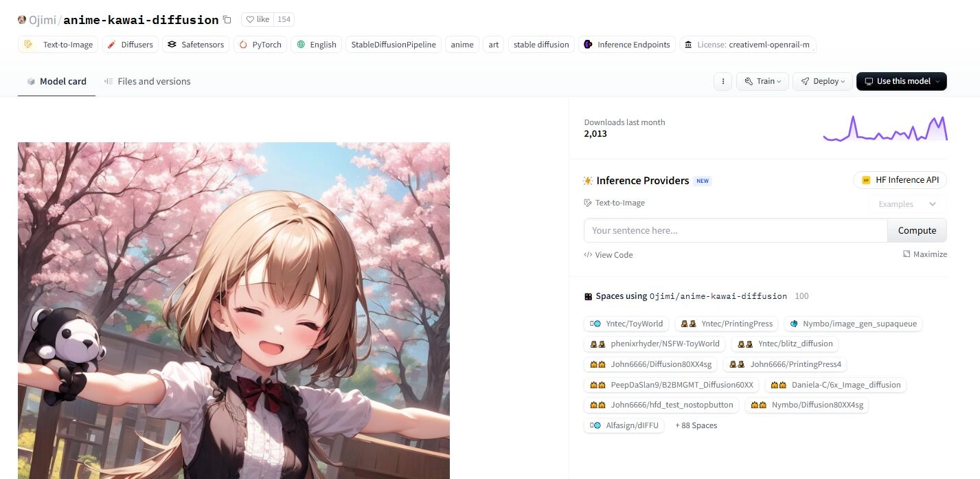Switch to the Files and versions tab
The image size is (980, 479).
pos(147,81)
